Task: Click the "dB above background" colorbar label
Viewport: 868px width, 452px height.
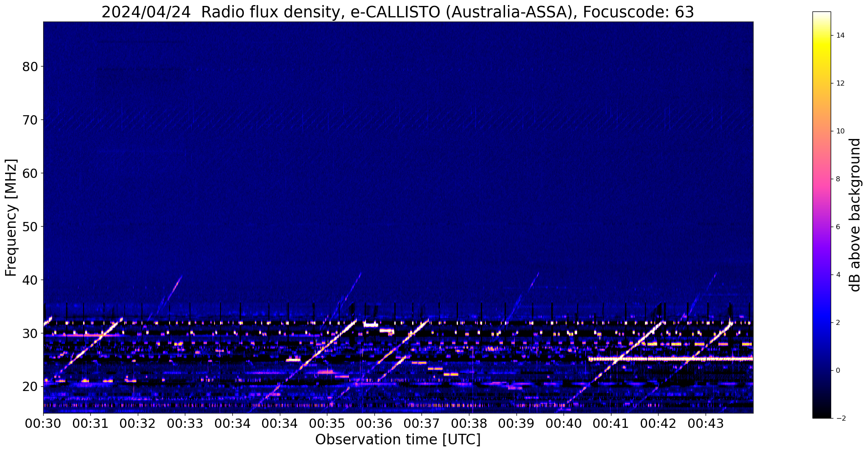Action: point(855,215)
